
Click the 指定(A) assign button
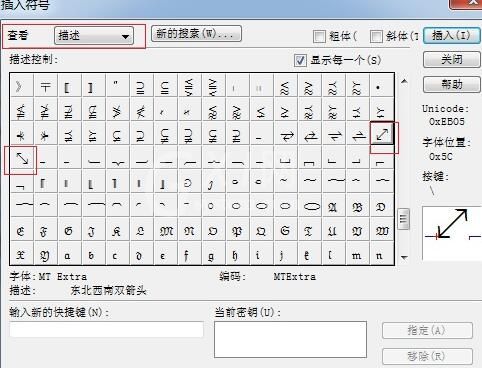point(427,331)
